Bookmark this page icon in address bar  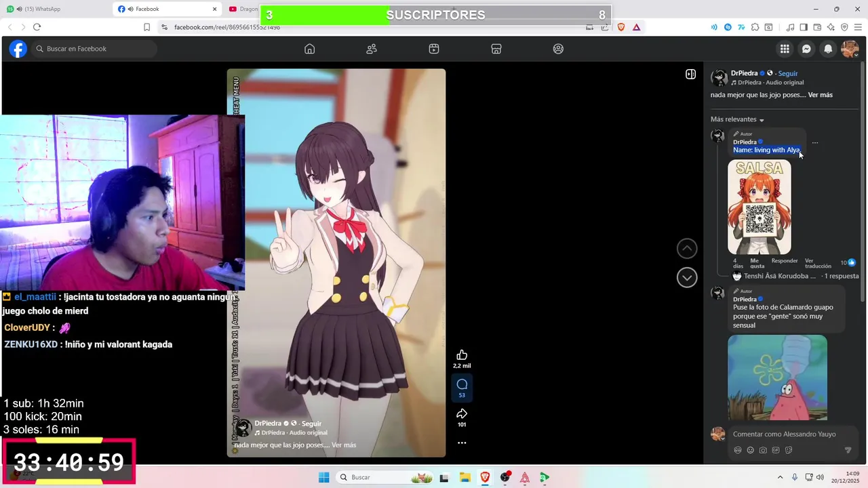tap(146, 27)
